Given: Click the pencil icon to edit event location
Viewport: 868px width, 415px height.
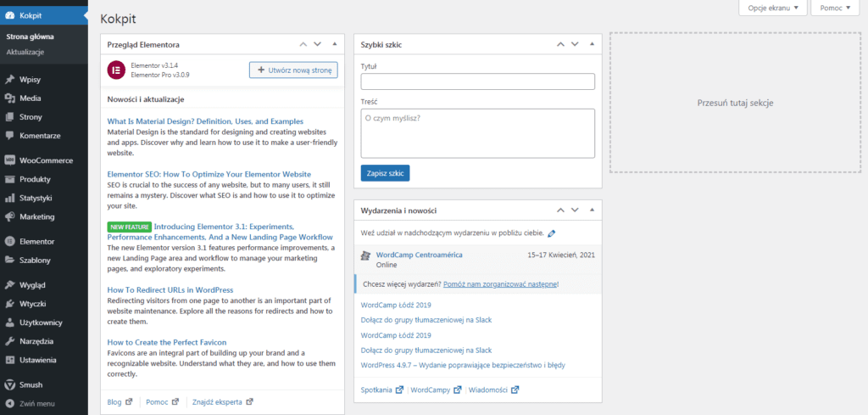Looking at the screenshot, I should pyautogui.click(x=551, y=233).
